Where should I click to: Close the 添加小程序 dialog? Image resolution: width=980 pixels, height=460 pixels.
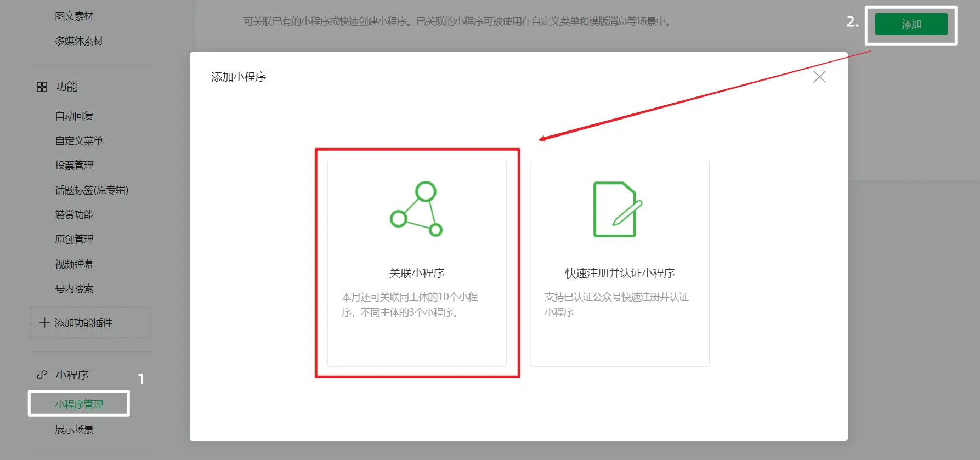(x=819, y=77)
